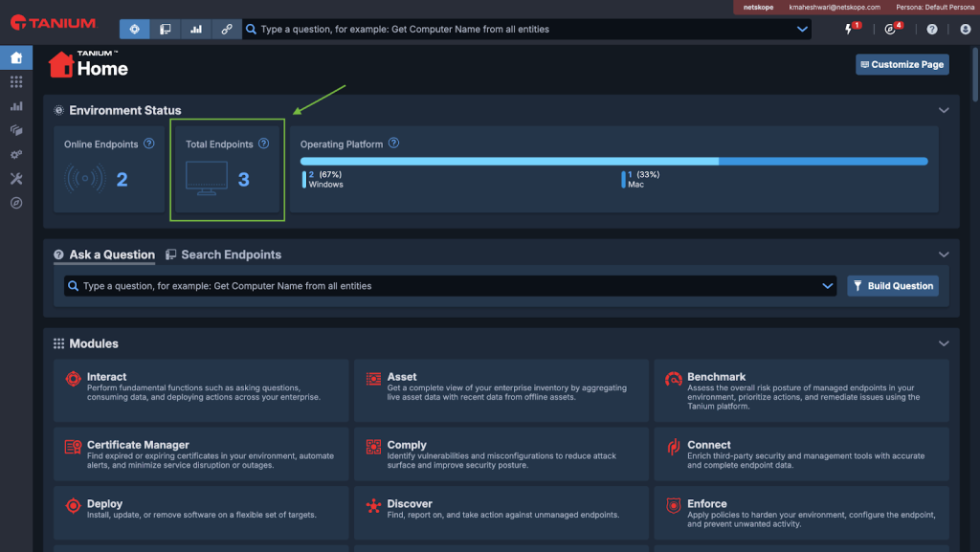Switch to the Ask a Question tab
This screenshot has width=980, height=552.
104,254
